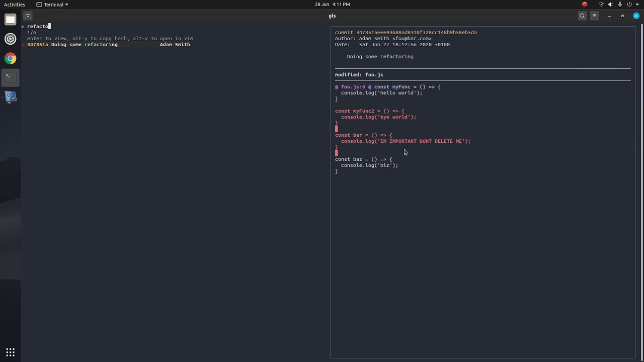Click removed line console.log('bye world')
This screenshot has height=362, width=644.
point(378,117)
